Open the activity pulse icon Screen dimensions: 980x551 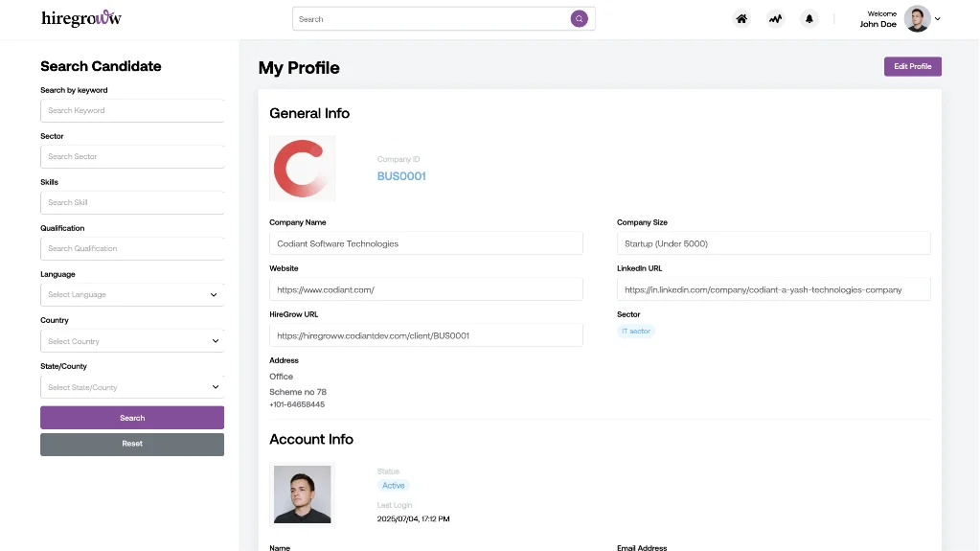click(x=775, y=19)
